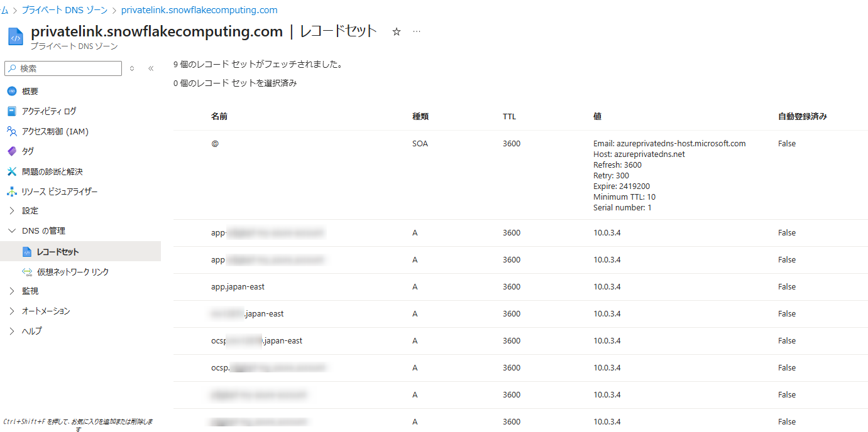Open 概要 in the sidebar menu

pyautogui.click(x=30, y=91)
